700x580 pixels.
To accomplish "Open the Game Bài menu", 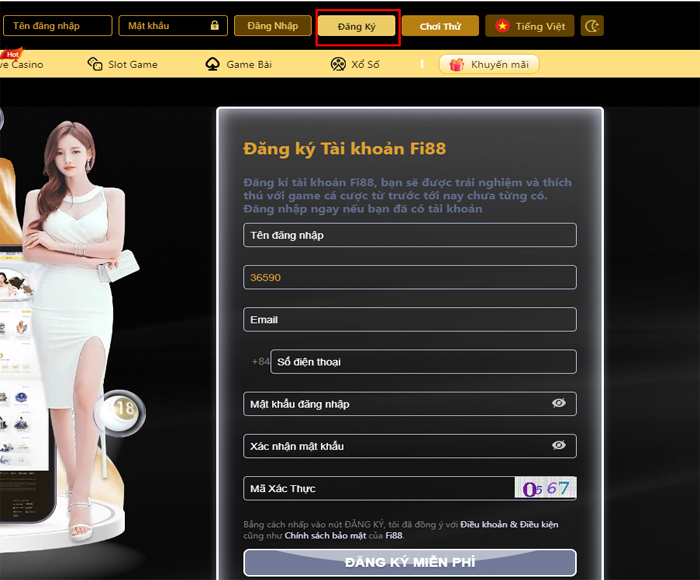I will tap(238, 64).
